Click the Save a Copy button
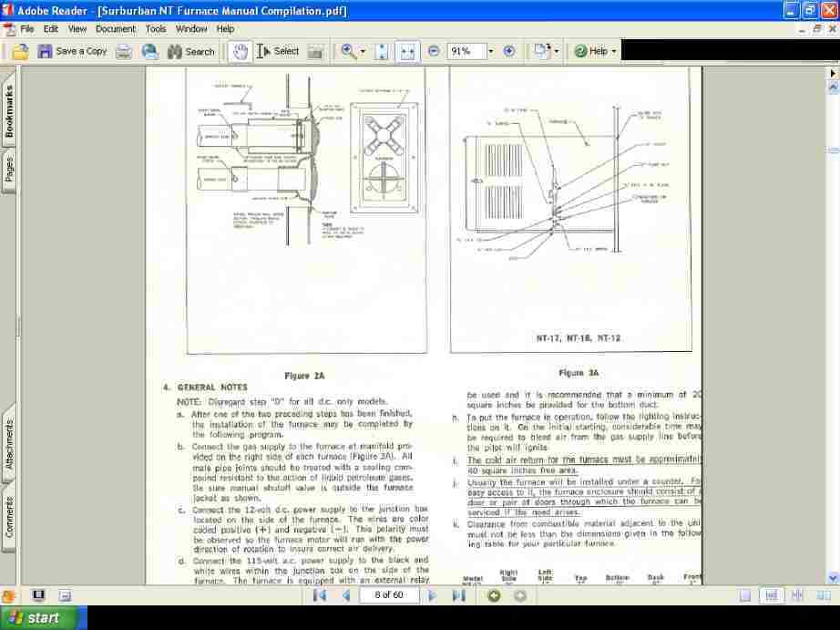 point(72,51)
